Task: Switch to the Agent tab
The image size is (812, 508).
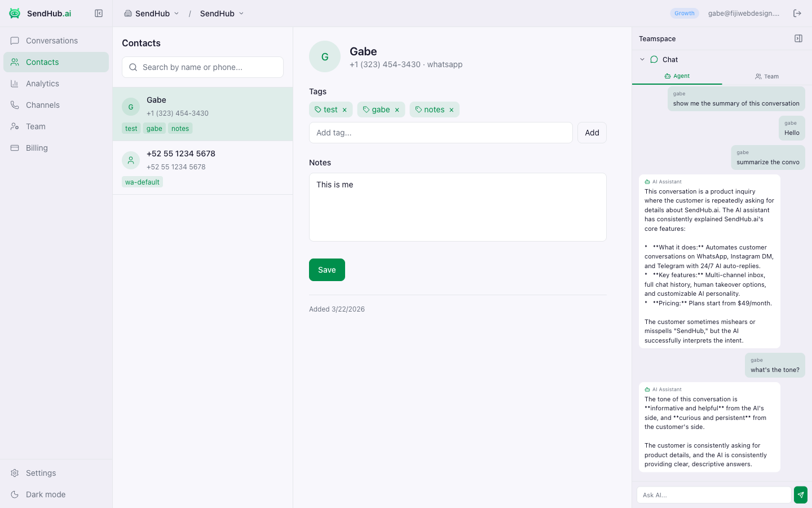Action: pos(677,76)
